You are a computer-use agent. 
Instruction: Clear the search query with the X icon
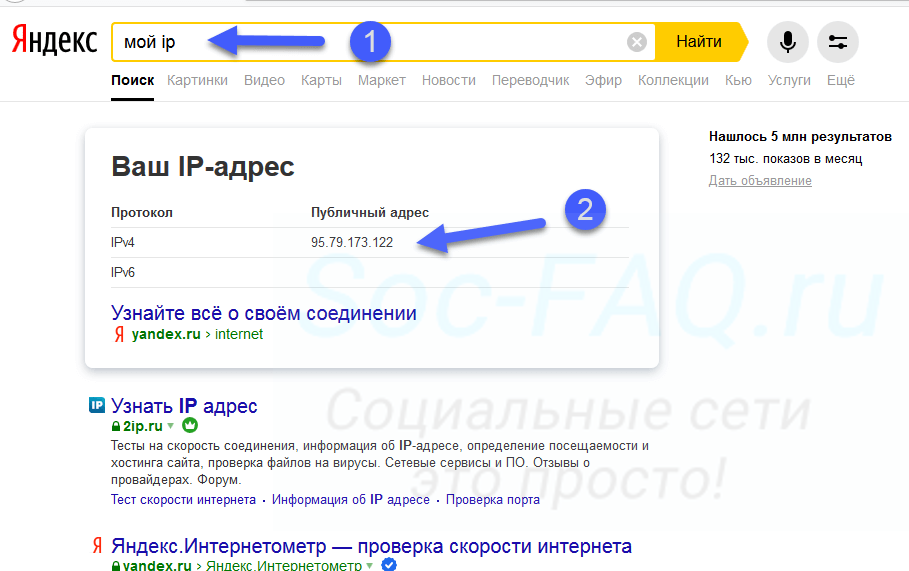[x=637, y=42]
